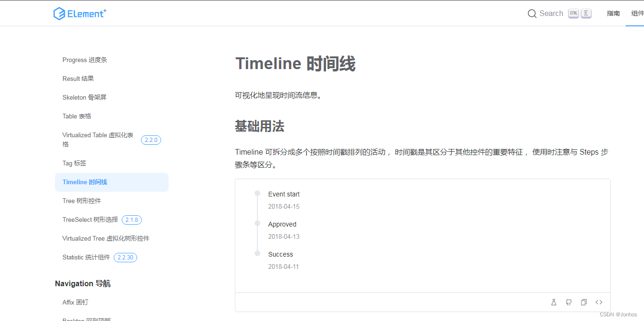Expand the example source code
Image resolution: width=644 pixels, height=321 pixels.
pyautogui.click(x=599, y=302)
